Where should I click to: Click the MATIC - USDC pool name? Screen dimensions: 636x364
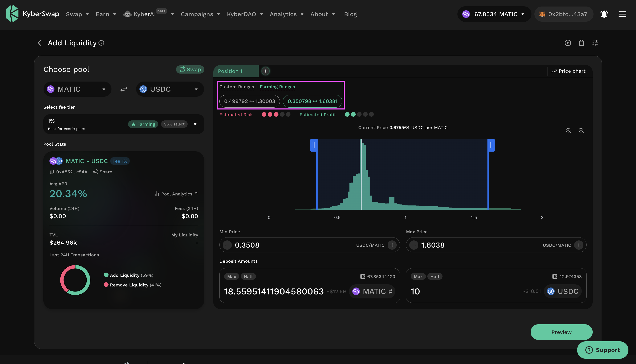(x=87, y=161)
